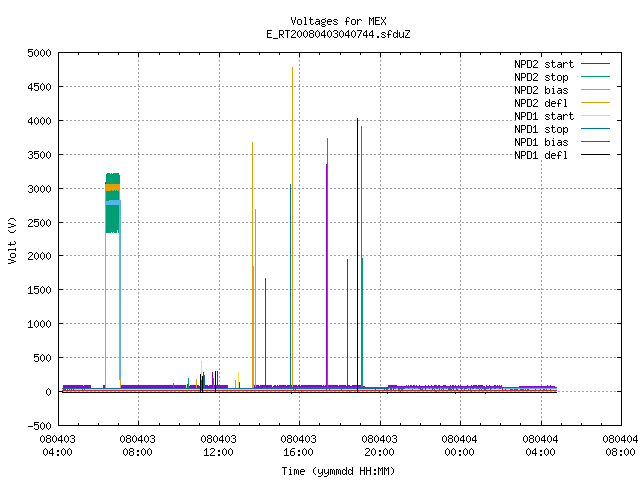Click the yellow NPD1 start legend line
This screenshot has height=480, width=640.
(595, 116)
